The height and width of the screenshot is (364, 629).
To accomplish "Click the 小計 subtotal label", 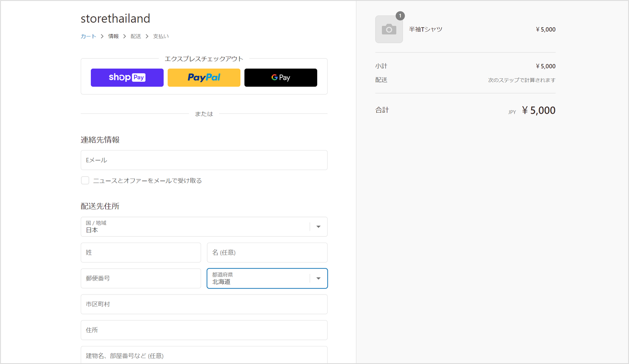I will [x=381, y=66].
